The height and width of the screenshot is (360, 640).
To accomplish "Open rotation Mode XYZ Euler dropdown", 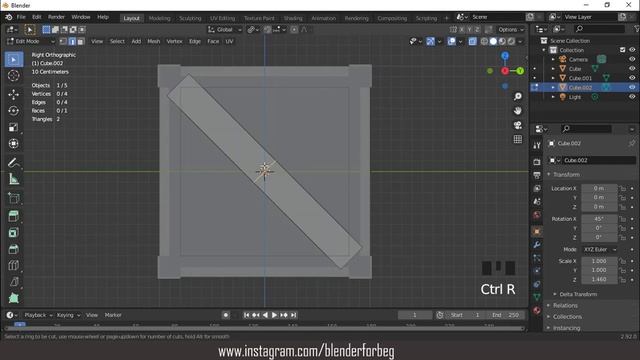I will (x=600, y=249).
